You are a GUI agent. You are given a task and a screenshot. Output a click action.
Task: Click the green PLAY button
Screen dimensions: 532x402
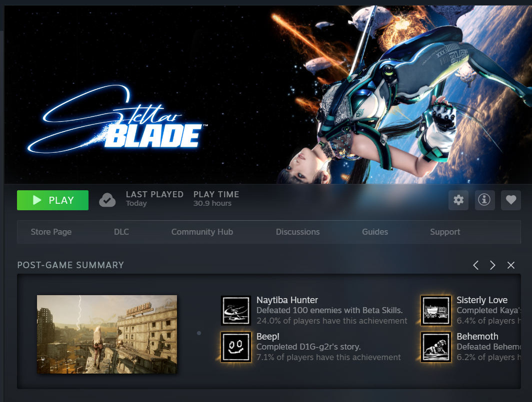click(x=52, y=200)
